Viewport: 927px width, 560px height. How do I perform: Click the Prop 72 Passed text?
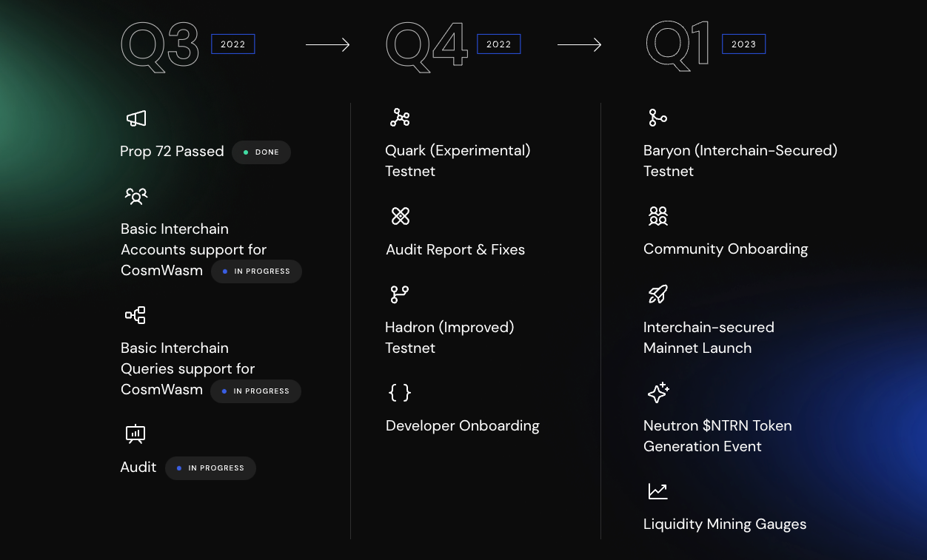click(x=172, y=152)
